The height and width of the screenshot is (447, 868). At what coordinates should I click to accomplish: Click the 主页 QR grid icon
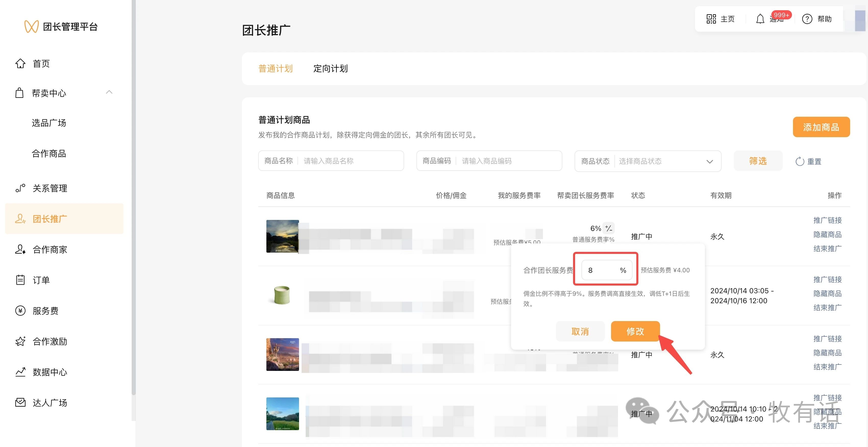[711, 19]
